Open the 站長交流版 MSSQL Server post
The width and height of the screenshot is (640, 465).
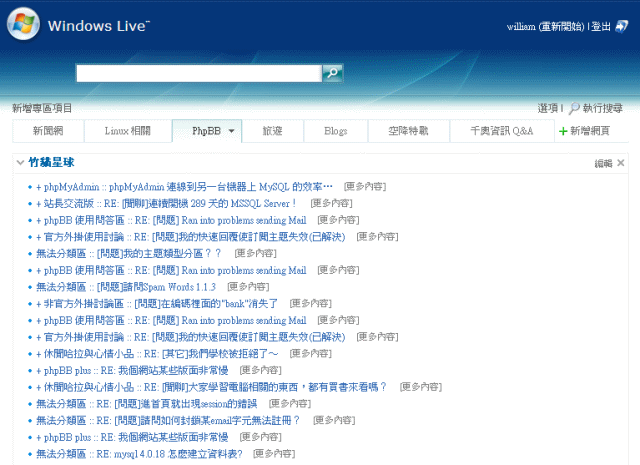click(166, 203)
